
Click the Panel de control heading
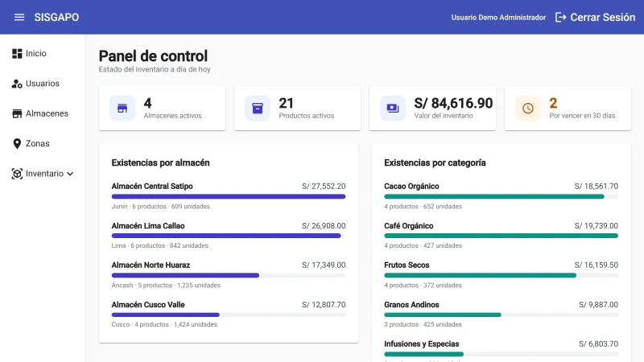pos(153,56)
